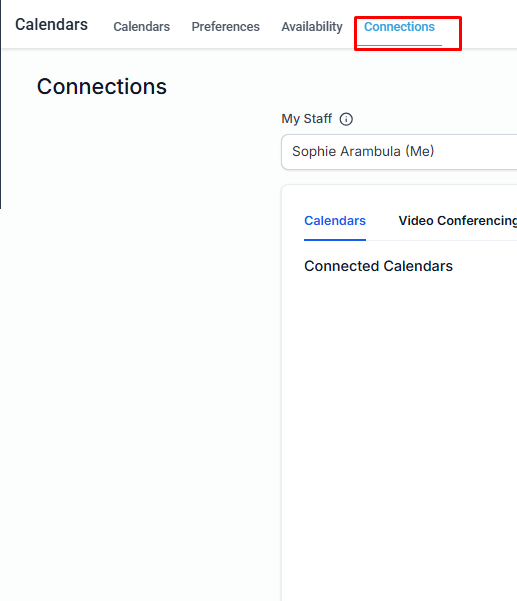Click the blue underline under Calendars sub-tab

[335, 240]
